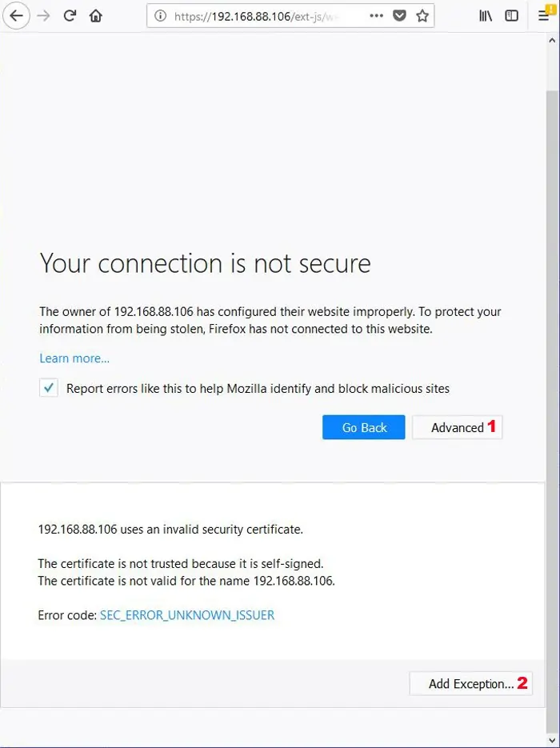Click the SEC_ERROR_UNKNOWN_ISSUER error code link

[187, 615]
